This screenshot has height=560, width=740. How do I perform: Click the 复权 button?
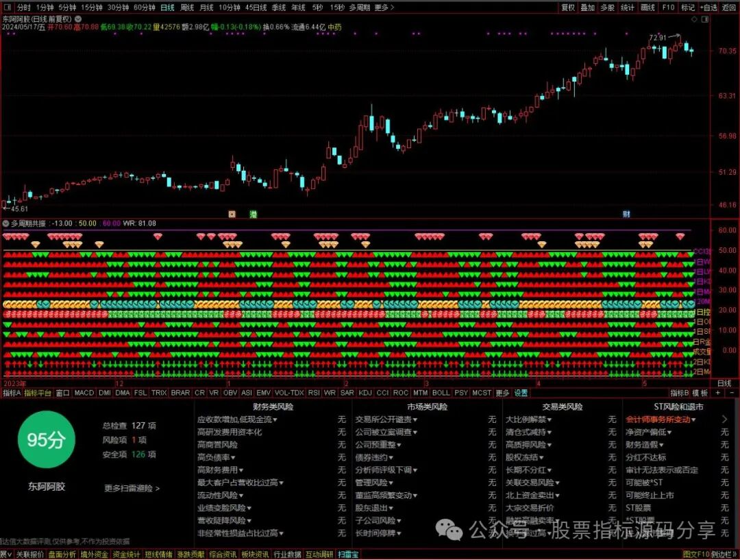point(568,8)
